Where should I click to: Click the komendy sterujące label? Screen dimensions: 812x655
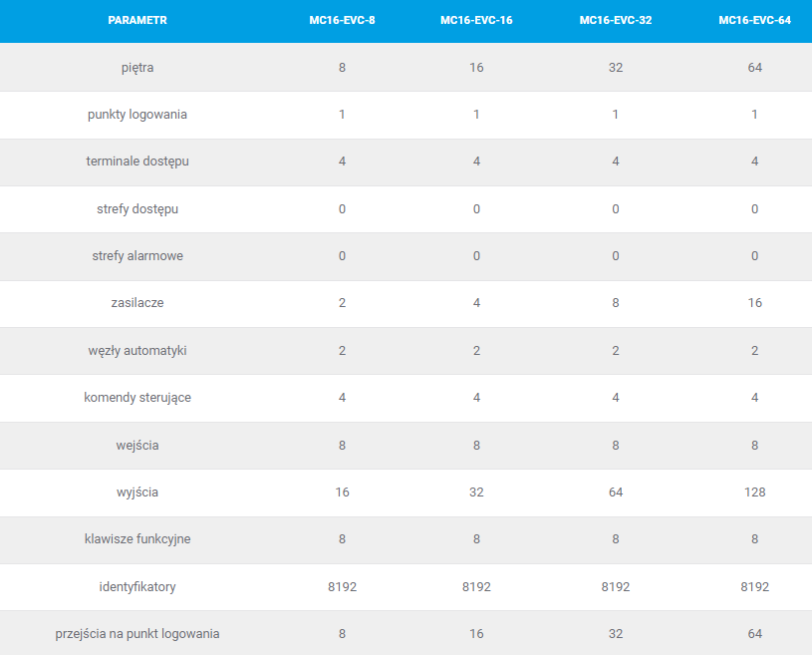[137, 398]
